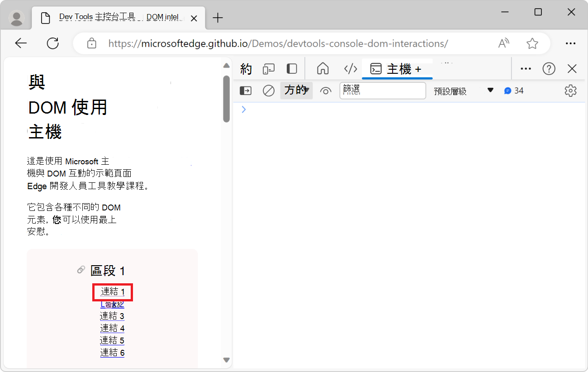Click the site lock info icon
Image resolution: width=588 pixels, height=372 pixels.
coord(92,43)
